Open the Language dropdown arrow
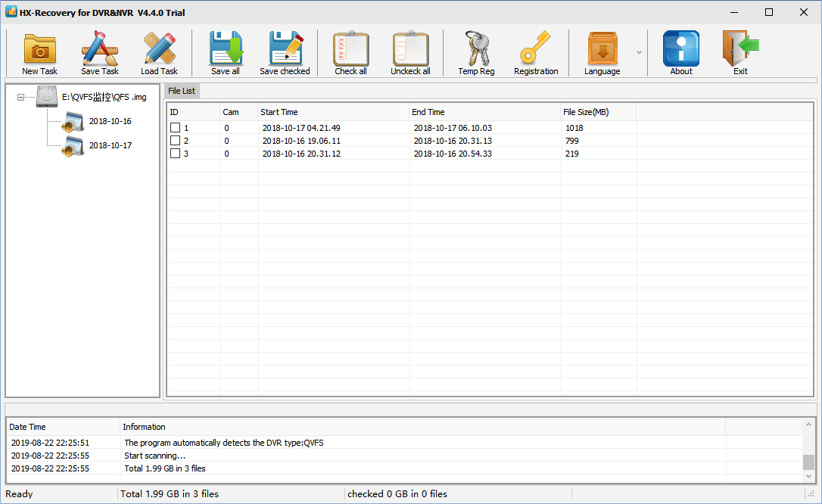 click(638, 51)
